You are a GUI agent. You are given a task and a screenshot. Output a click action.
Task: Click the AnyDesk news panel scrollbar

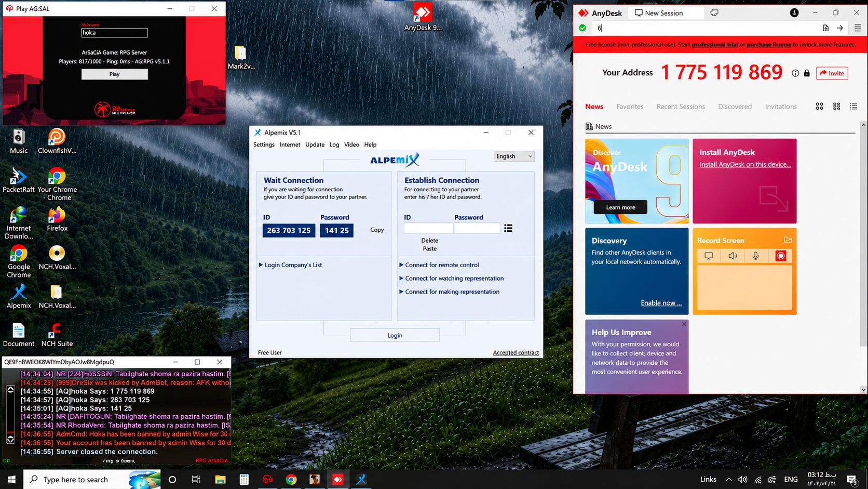pos(864,257)
